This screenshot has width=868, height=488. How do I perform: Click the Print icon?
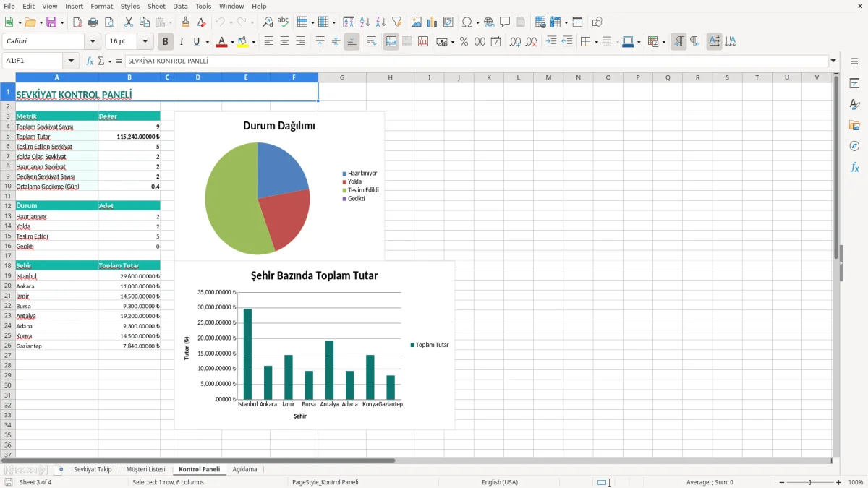coord(93,22)
